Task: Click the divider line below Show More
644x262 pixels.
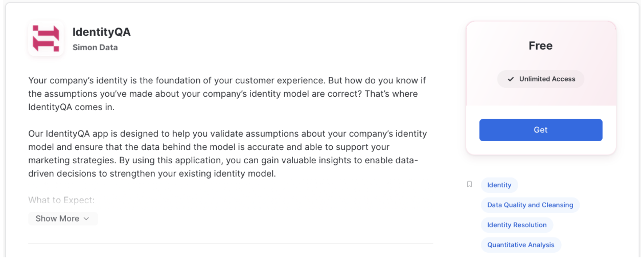Action: pos(231,244)
